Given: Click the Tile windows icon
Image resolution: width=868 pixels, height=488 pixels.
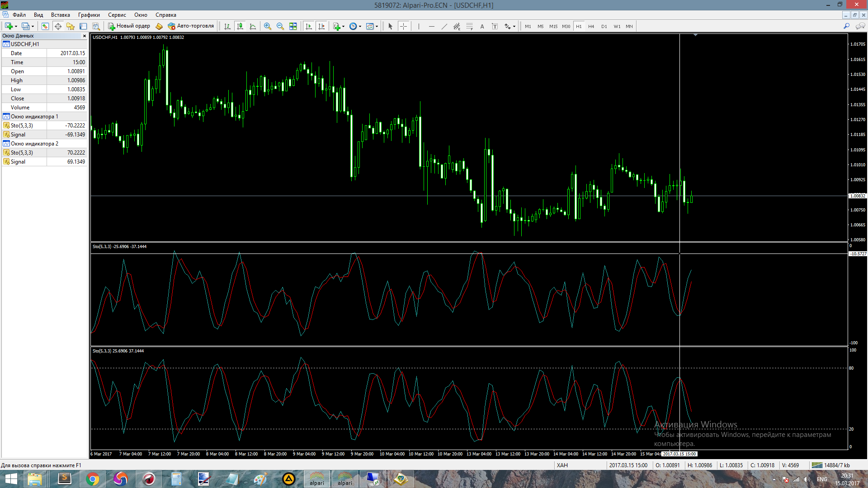Looking at the screenshot, I should pos(293,26).
